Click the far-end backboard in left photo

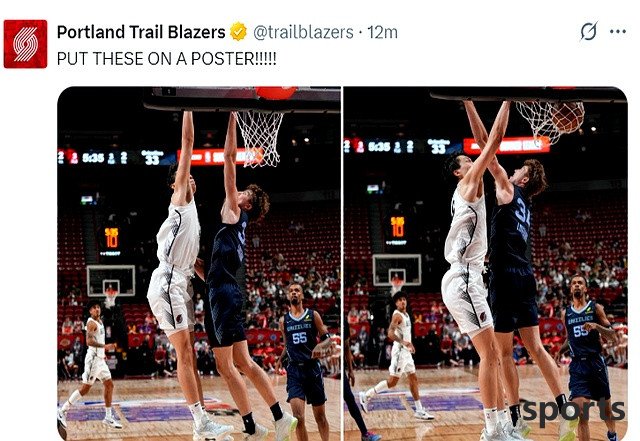coord(111,281)
